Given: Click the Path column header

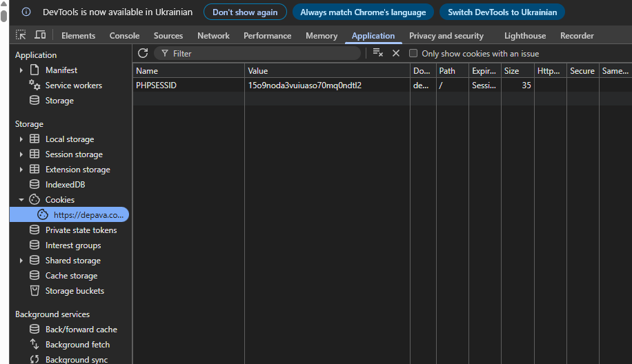Looking at the screenshot, I should (452, 70).
